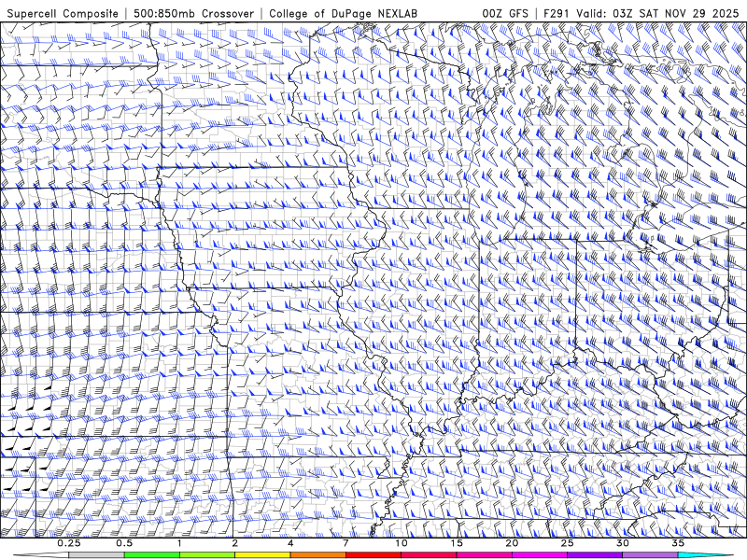Image resolution: width=747 pixels, height=560 pixels.
Task: Click the 0.5 colorbar label
Action: coord(124,543)
